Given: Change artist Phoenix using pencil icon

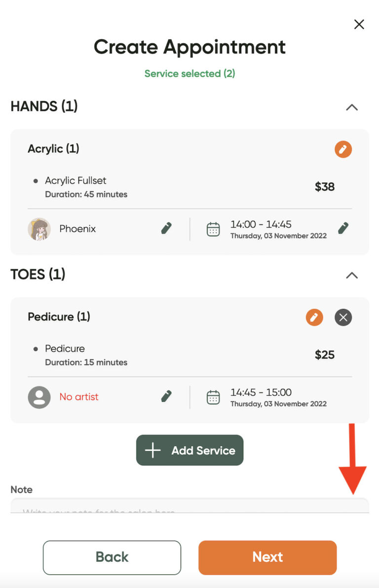Looking at the screenshot, I should (166, 228).
